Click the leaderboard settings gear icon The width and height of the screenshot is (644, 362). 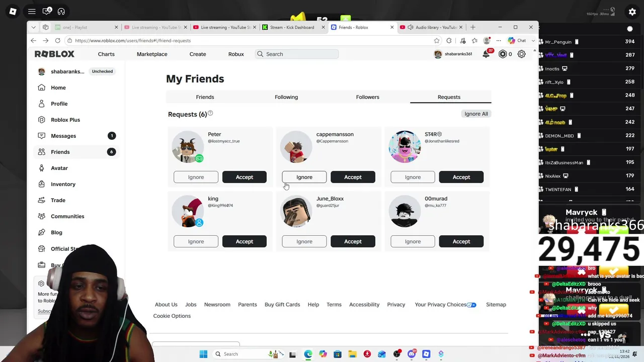630,29
